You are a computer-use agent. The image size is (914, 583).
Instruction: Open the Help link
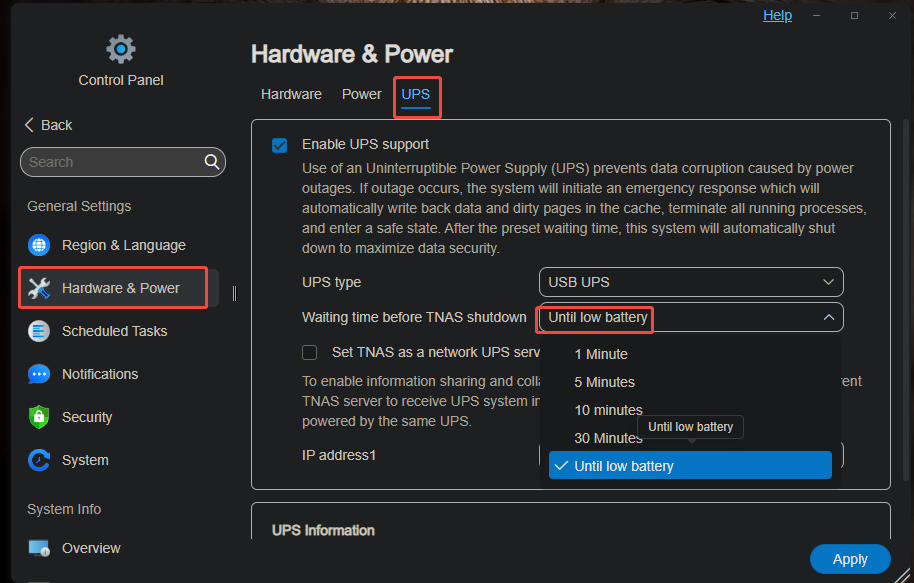[x=778, y=15]
